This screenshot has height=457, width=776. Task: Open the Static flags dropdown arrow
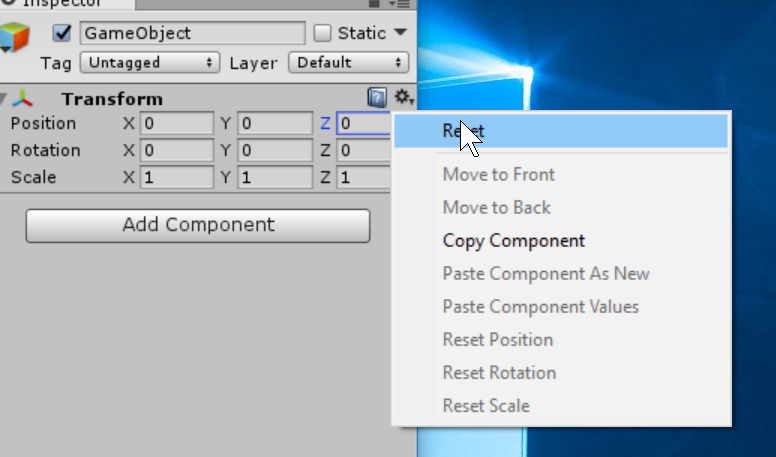point(401,33)
